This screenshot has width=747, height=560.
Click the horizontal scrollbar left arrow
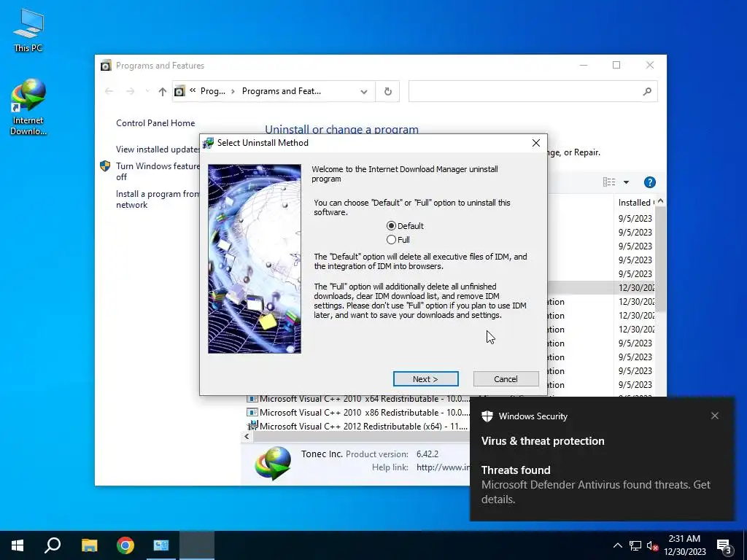tap(247, 436)
